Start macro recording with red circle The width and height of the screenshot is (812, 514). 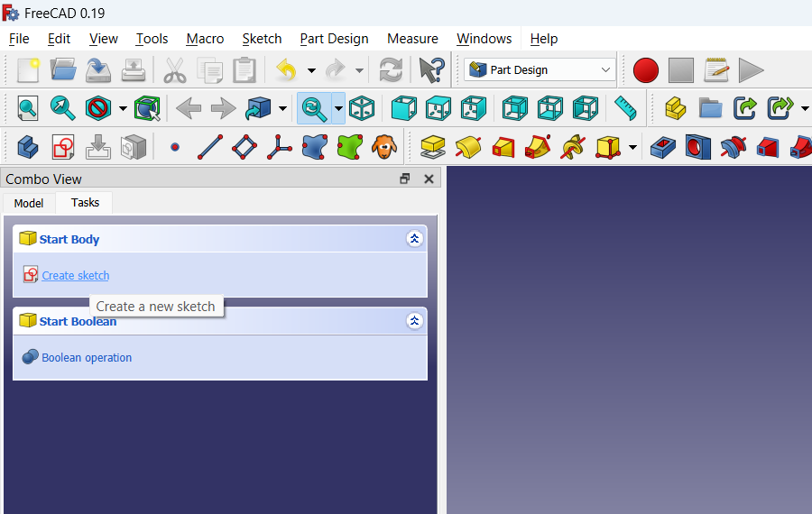pos(646,69)
